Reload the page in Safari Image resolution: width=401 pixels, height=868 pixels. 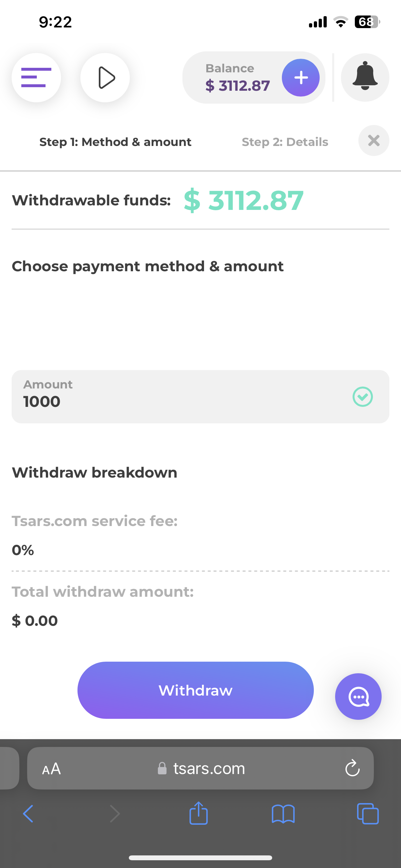tap(353, 768)
